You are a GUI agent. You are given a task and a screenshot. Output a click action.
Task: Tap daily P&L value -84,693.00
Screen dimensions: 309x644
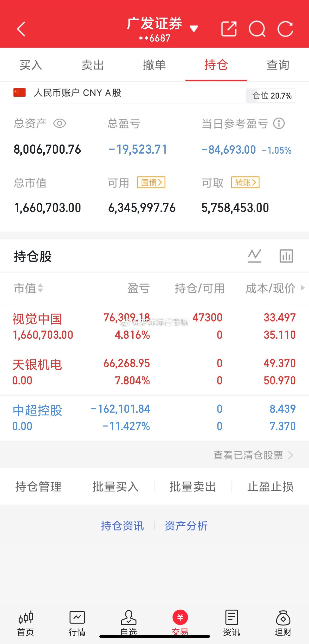click(229, 150)
